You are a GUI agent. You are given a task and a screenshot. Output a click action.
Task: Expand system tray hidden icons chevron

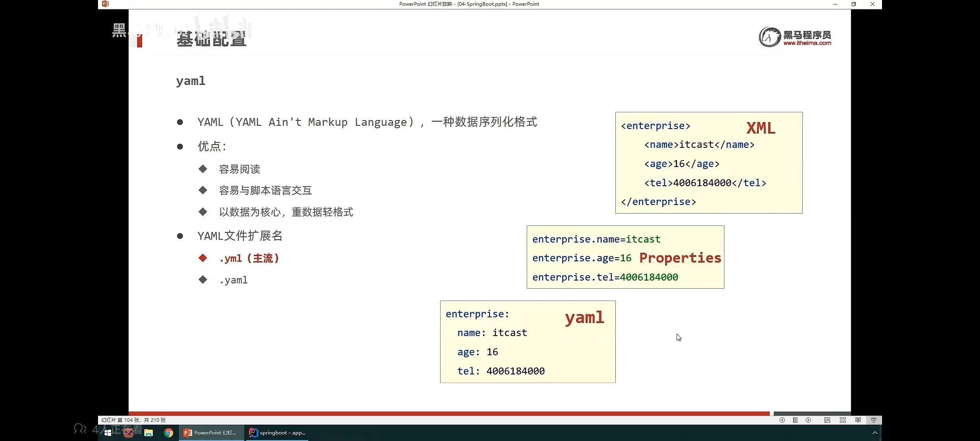coord(875,433)
